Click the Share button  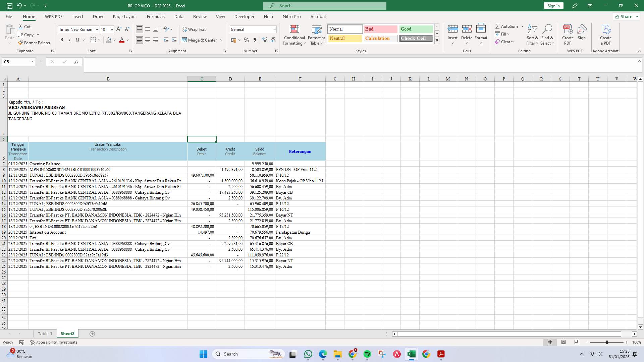(625, 16)
